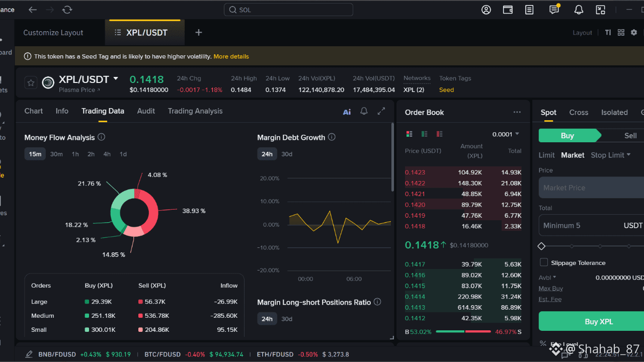
Task: Click the order amount slider handle
Action: point(541,246)
